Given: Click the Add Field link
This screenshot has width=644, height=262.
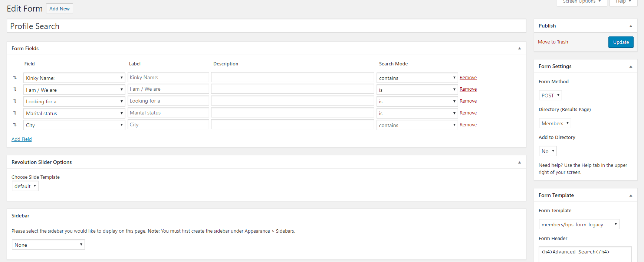Looking at the screenshot, I should click(x=22, y=139).
